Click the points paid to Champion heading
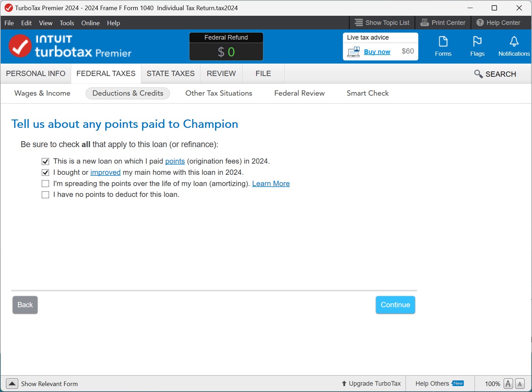This screenshot has width=532, height=392. click(x=125, y=124)
